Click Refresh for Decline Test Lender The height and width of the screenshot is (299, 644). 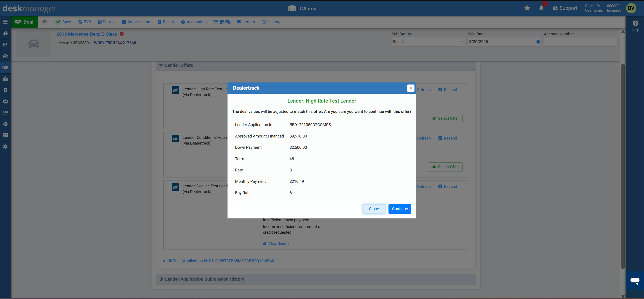(424, 187)
